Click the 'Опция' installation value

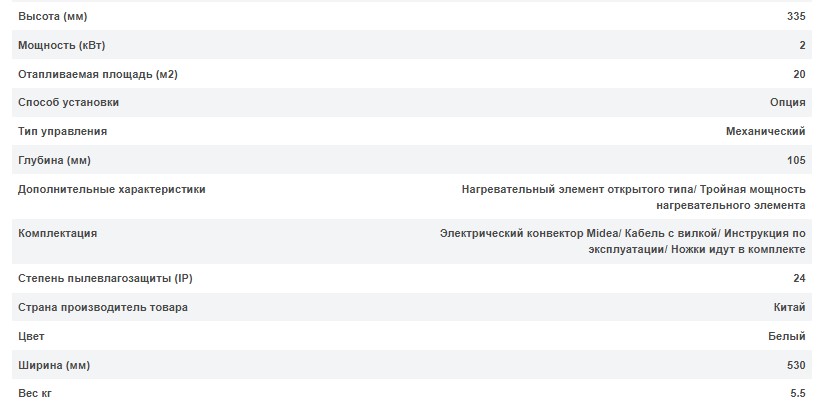[788, 103]
